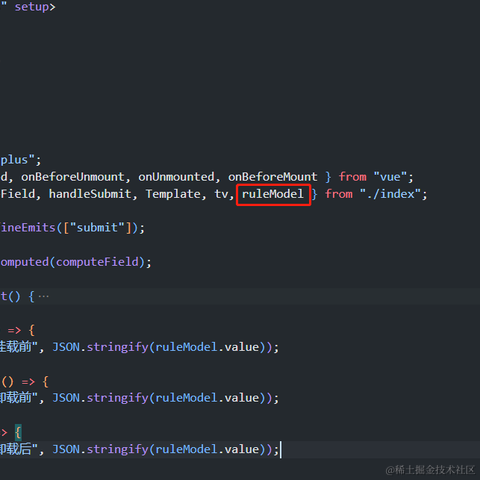Screen dimensions: 480x480
Task: Click the Template import identifier
Action: pyautogui.click(x=173, y=194)
